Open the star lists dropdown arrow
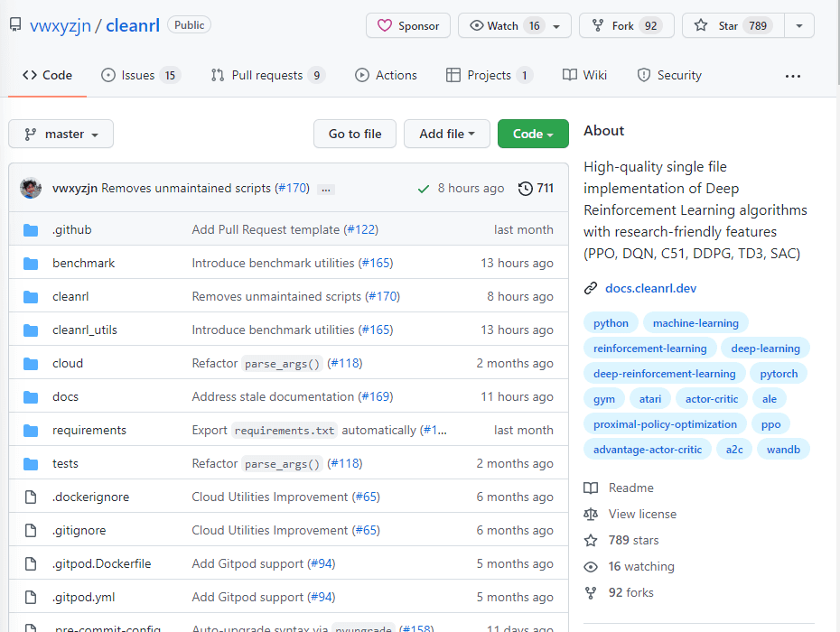Screen dimensions: 840x632 [799, 26]
